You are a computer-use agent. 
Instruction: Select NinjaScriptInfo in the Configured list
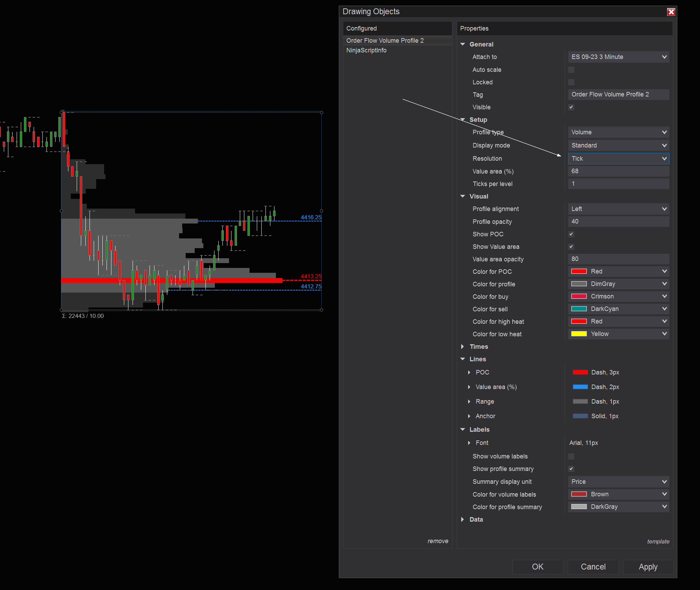pyautogui.click(x=397, y=50)
